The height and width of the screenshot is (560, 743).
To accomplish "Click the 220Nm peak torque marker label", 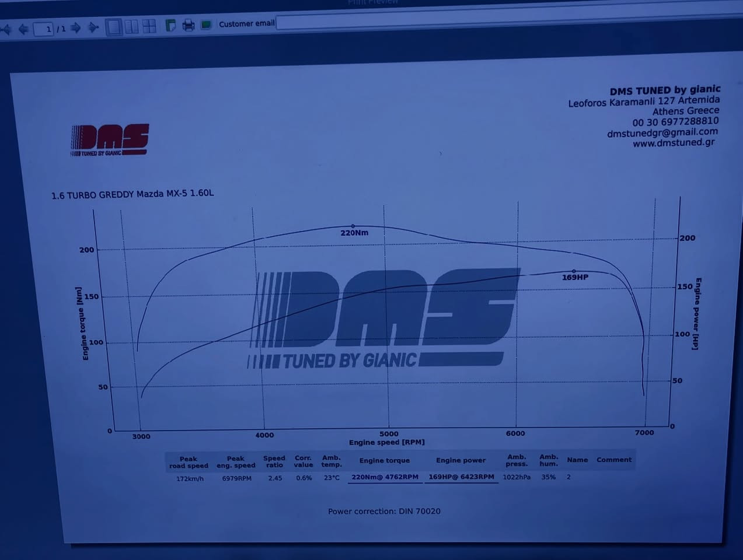I will click(354, 233).
